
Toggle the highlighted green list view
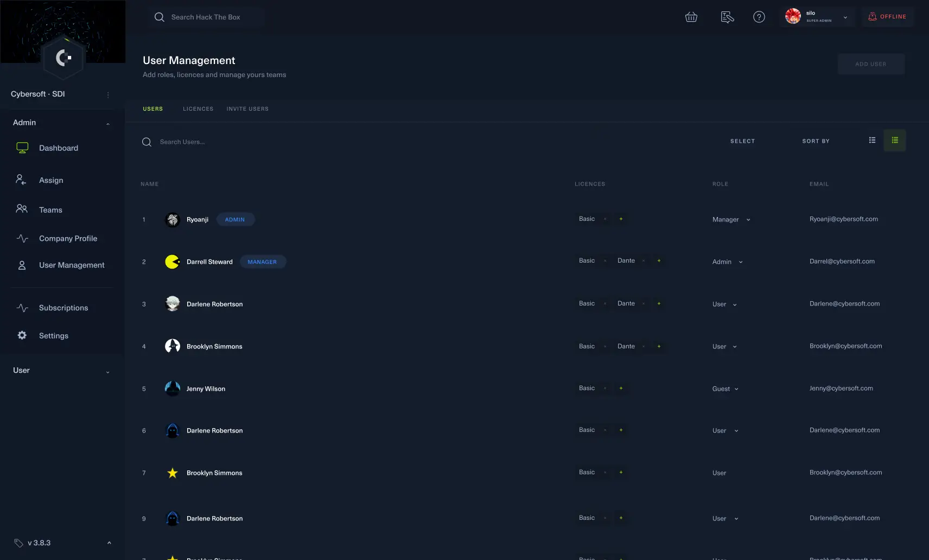pyautogui.click(x=894, y=141)
